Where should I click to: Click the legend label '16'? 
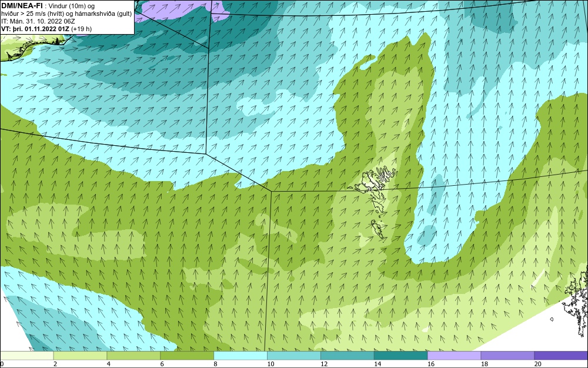pyautogui.click(x=431, y=364)
